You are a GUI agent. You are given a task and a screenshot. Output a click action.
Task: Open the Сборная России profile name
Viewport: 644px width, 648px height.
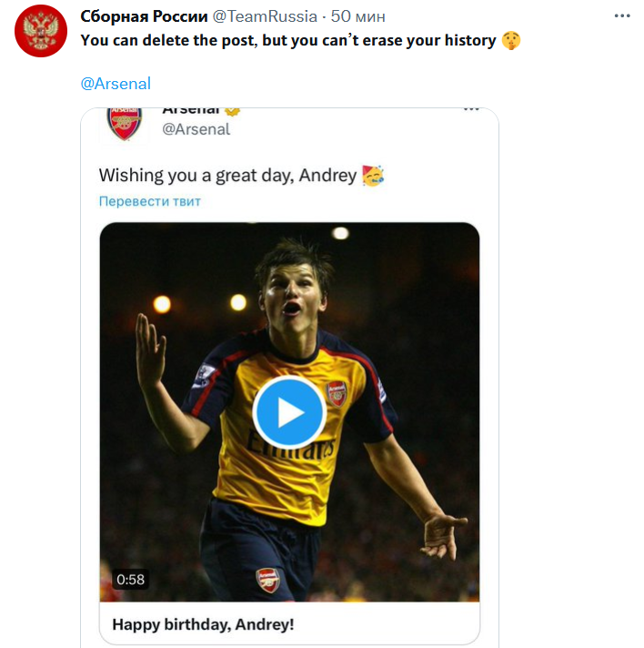(x=144, y=16)
